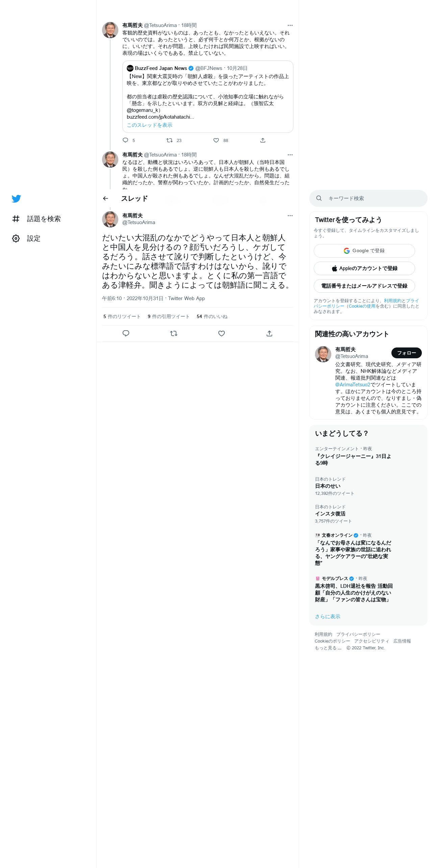Click the Twitter bird logo

tap(16, 199)
